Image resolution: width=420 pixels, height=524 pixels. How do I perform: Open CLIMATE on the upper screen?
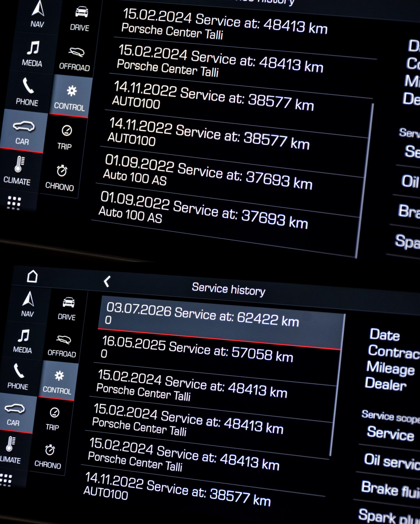(x=17, y=171)
